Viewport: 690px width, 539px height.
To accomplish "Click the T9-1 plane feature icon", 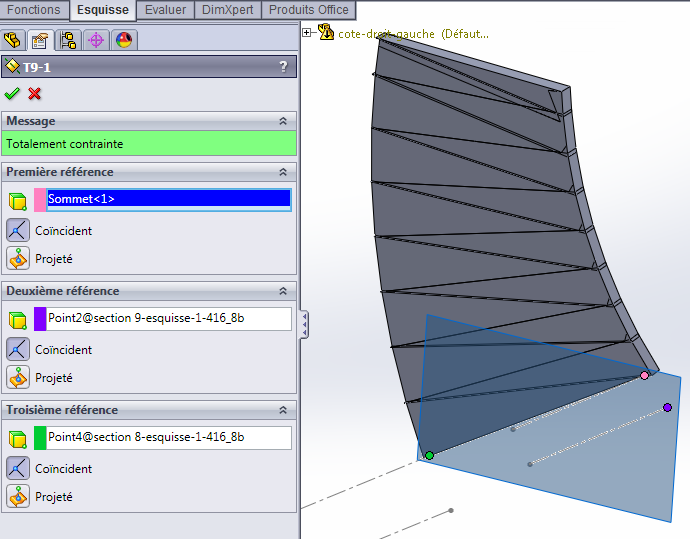I will pos(12,66).
